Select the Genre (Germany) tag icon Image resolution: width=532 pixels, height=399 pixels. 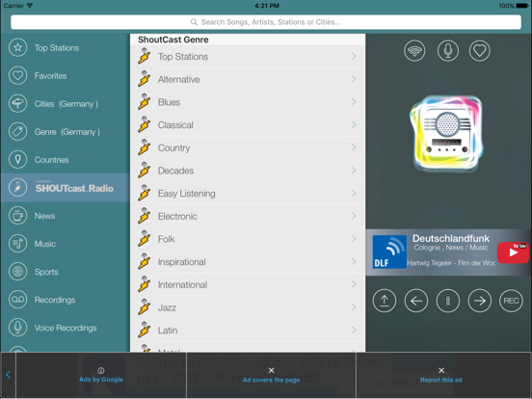point(17,131)
